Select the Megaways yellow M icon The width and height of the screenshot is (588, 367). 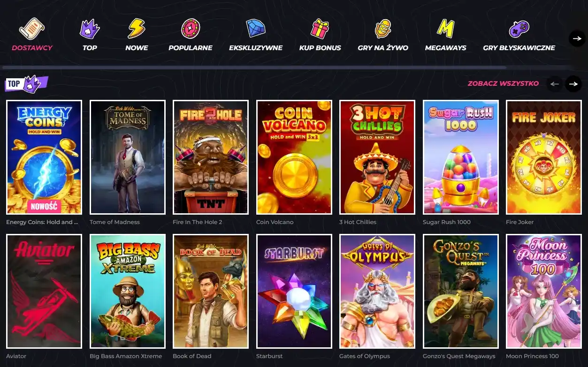[x=445, y=28]
